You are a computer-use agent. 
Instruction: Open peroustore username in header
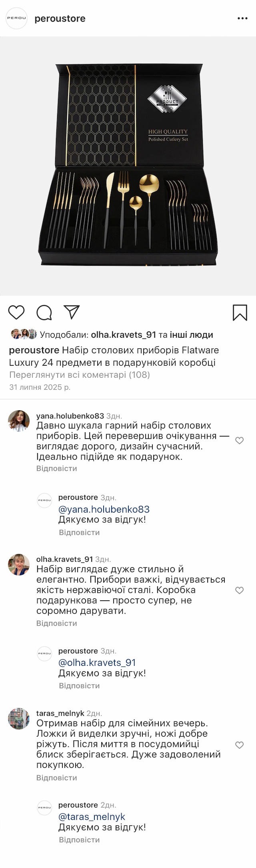tap(60, 18)
